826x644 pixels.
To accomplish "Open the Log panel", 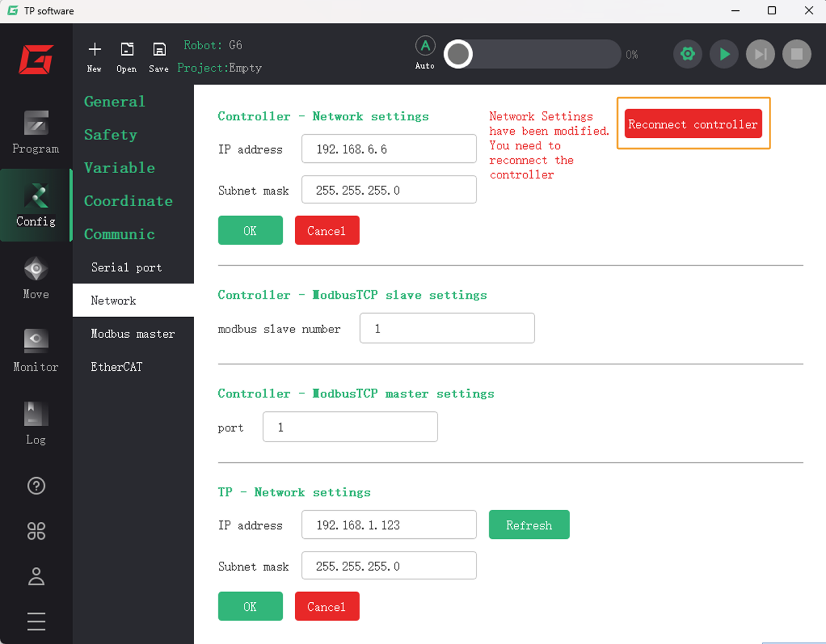I will (35, 423).
